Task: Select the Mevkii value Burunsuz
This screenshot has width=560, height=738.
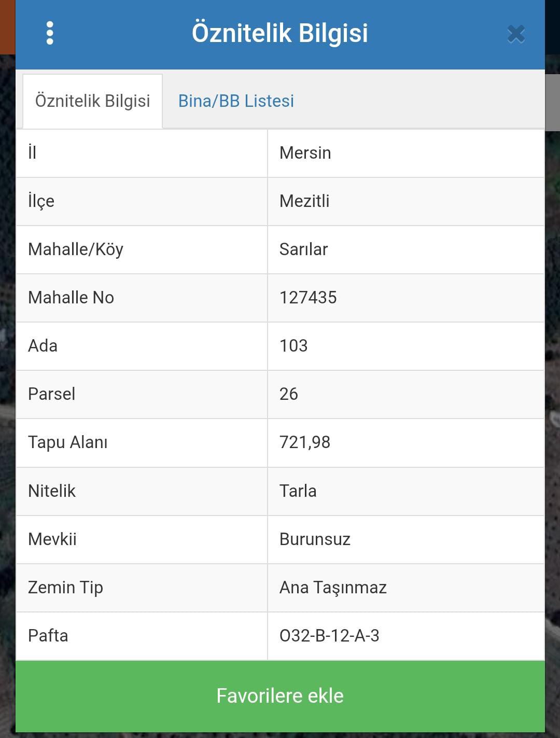Action: click(315, 539)
